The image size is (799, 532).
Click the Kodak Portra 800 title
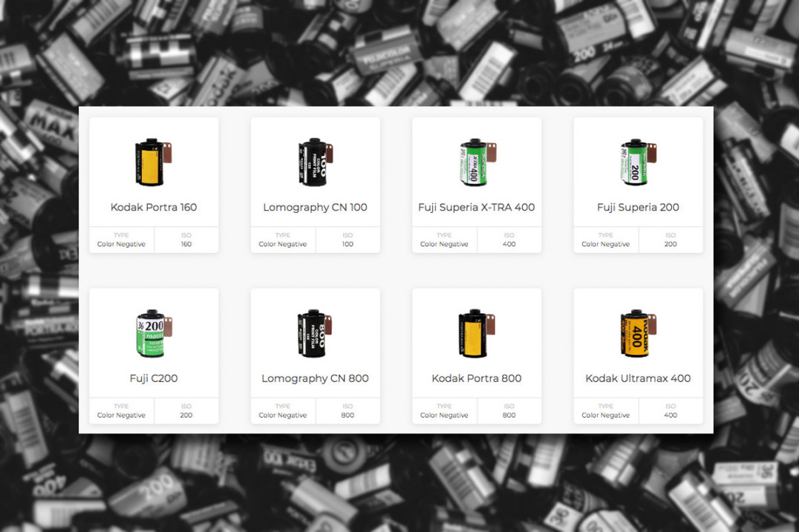click(477, 378)
